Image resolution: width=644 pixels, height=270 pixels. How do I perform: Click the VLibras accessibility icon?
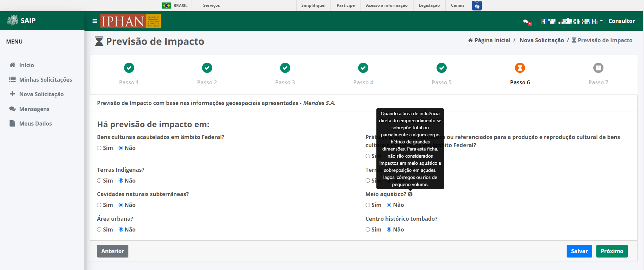tap(477, 5)
